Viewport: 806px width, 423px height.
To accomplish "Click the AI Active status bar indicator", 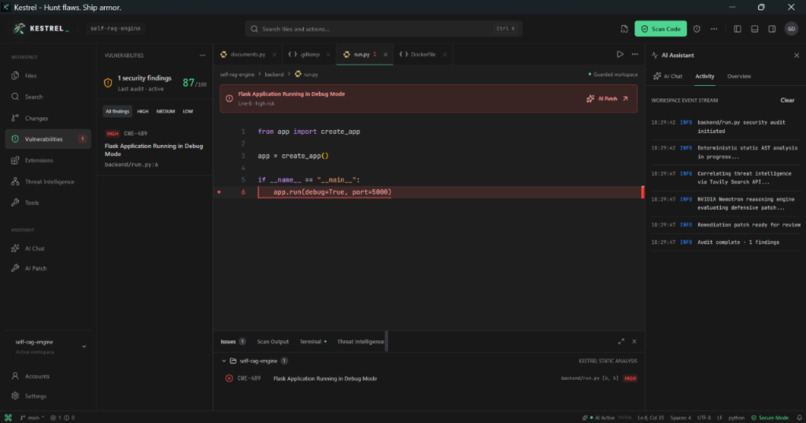I will [597, 417].
